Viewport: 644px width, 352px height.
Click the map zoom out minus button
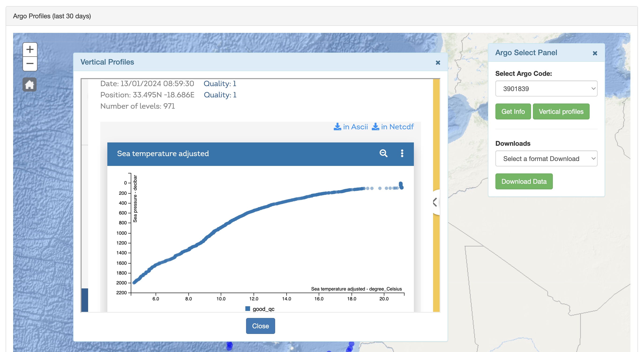pos(30,64)
